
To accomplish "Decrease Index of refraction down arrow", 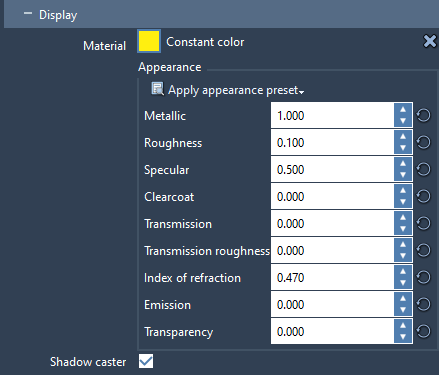I will (x=403, y=283).
